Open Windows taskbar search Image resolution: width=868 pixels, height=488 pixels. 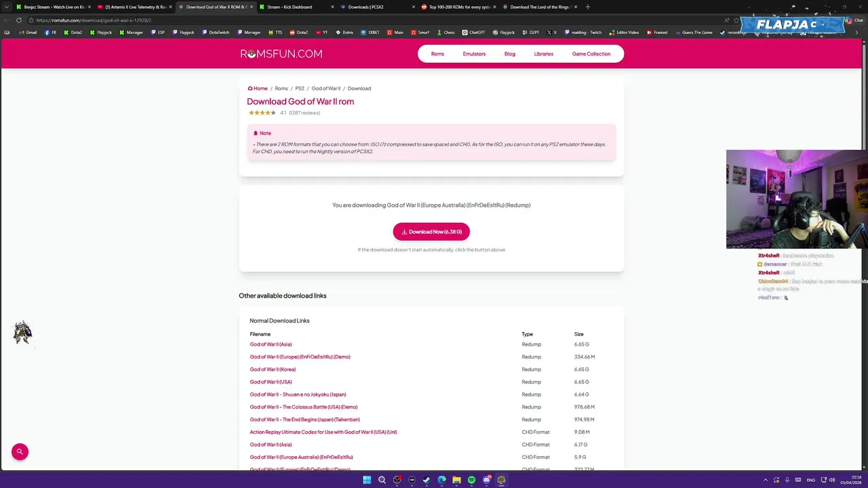point(382,480)
